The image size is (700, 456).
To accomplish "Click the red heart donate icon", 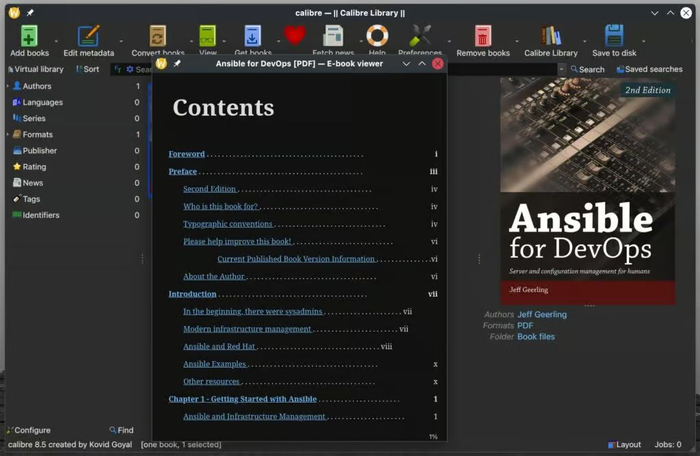I will tap(294, 36).
